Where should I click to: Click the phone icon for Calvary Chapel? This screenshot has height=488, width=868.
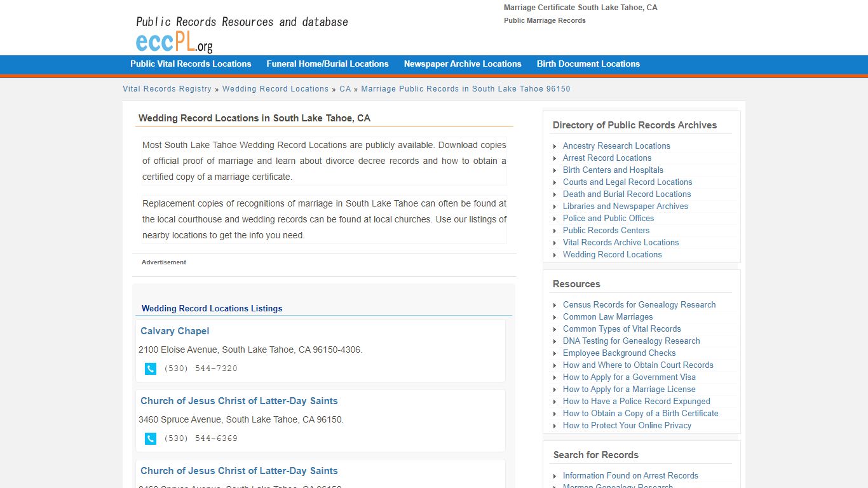pyautogui.click(x=151, y=369)
